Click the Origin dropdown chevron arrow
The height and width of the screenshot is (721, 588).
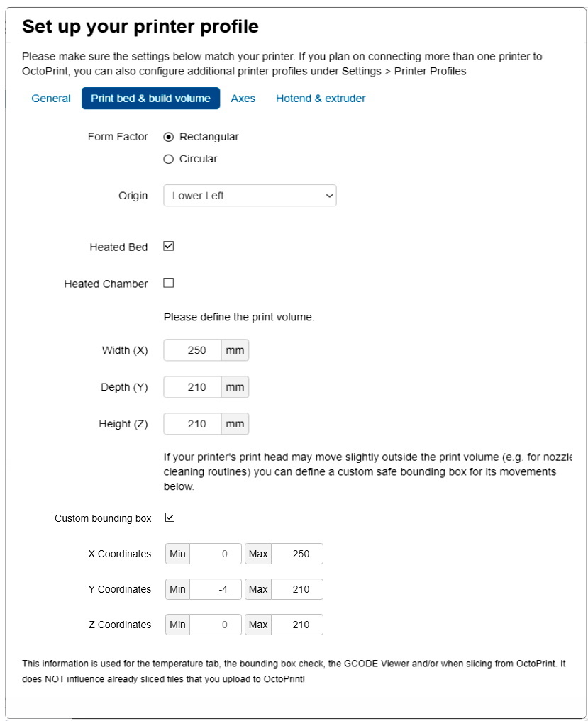pyautogui.click(x=328, y=196)
